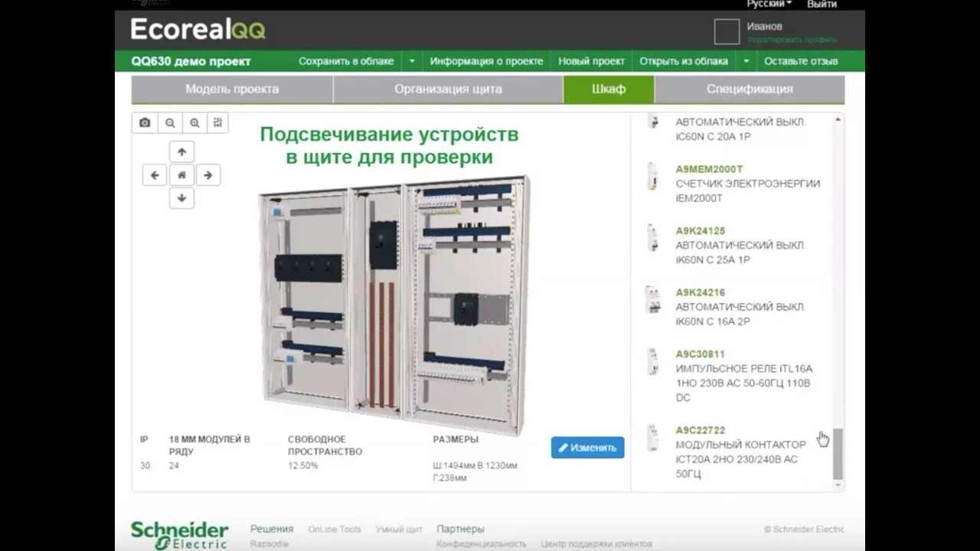Start a Новый проект

[592, 61]
